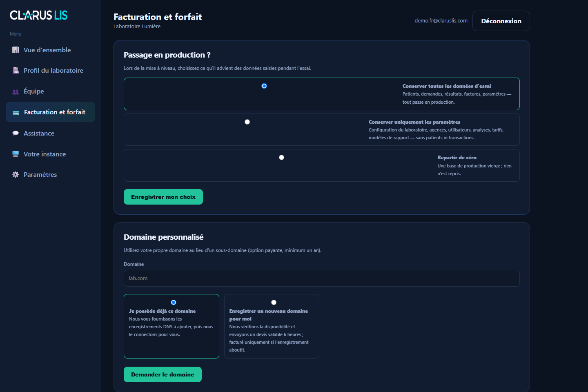The width and height of the screenshot is (588, 392).
Task: Choose the 'Repartir de zéro' radio option
Action: point(281,157)
